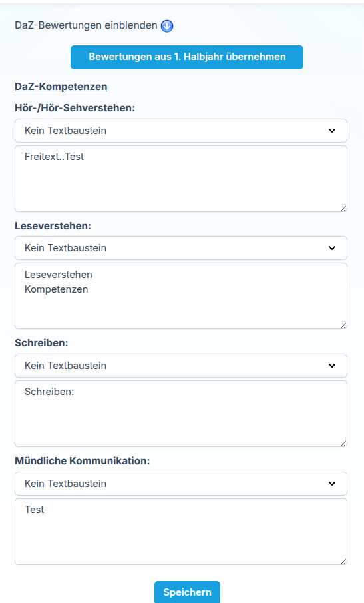This screenshot has width=364, height=603.
Task: Click chevron arrow of Leseverstehen dropdown
Action: [x=332, y=248]
